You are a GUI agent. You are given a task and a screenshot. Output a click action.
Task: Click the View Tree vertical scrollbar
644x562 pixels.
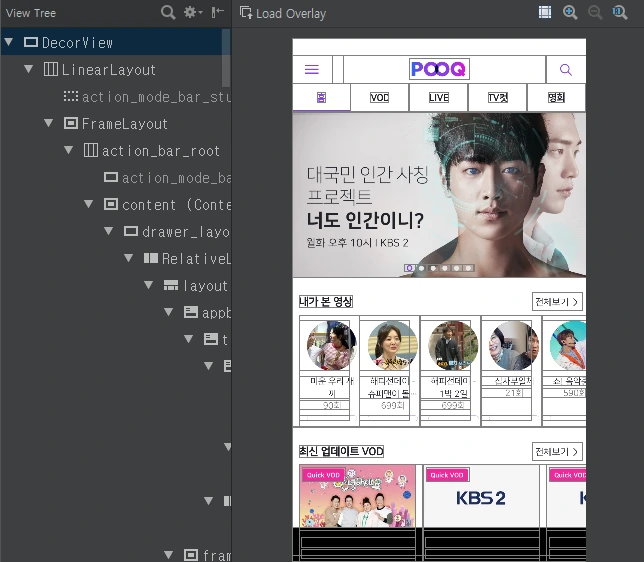[225, 58]
